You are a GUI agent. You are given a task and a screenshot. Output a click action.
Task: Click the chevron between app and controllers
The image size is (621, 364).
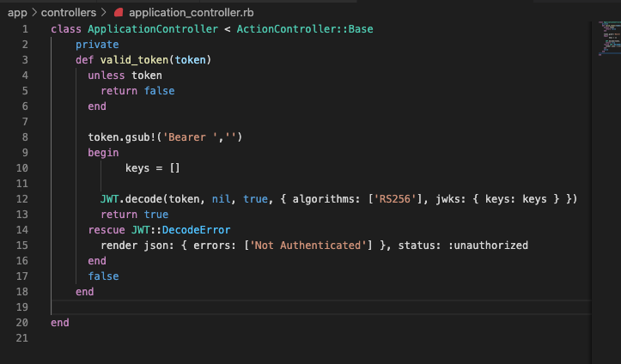coord(33,13)
